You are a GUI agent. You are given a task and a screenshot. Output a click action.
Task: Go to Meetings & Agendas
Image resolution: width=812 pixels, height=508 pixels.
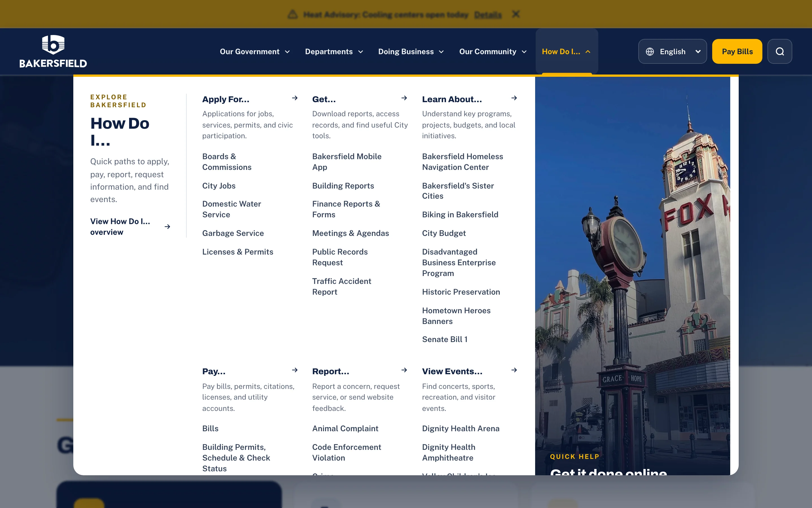[351, 233]
